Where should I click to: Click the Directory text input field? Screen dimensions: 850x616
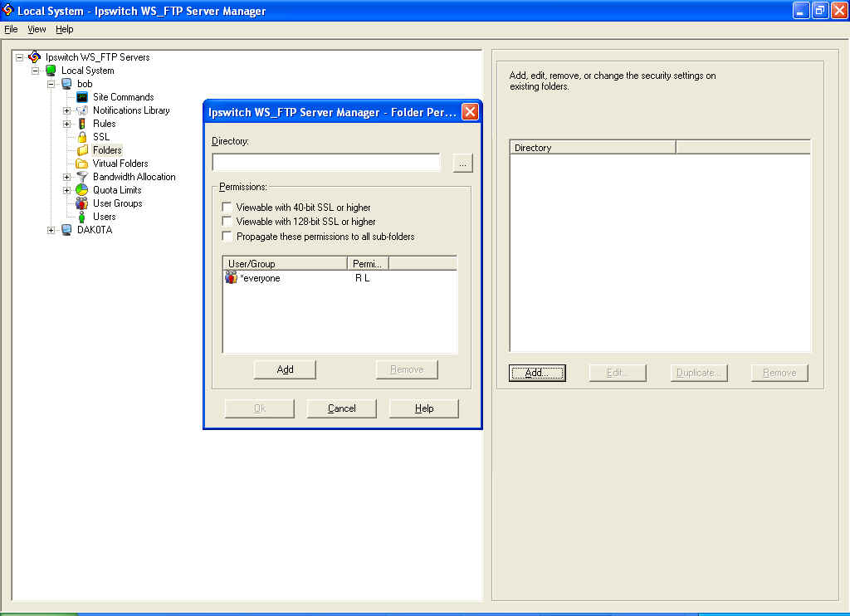coord(326,163)
